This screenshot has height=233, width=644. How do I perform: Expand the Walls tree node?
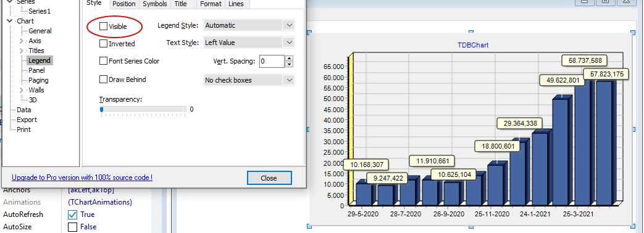coord(22,90)
